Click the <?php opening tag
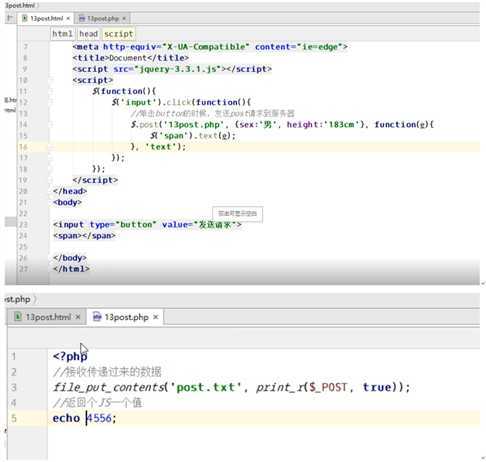Image resolution: width=486 pixels, height=462 pixels. click(x=70, y=356)
